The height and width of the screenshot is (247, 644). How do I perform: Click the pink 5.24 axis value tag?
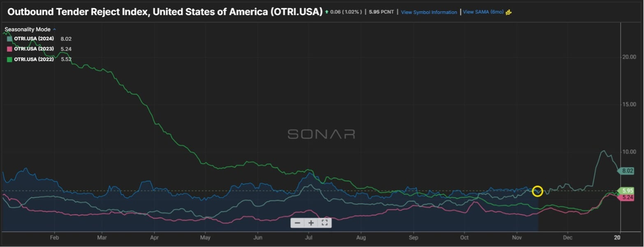[x=628, y=198]
